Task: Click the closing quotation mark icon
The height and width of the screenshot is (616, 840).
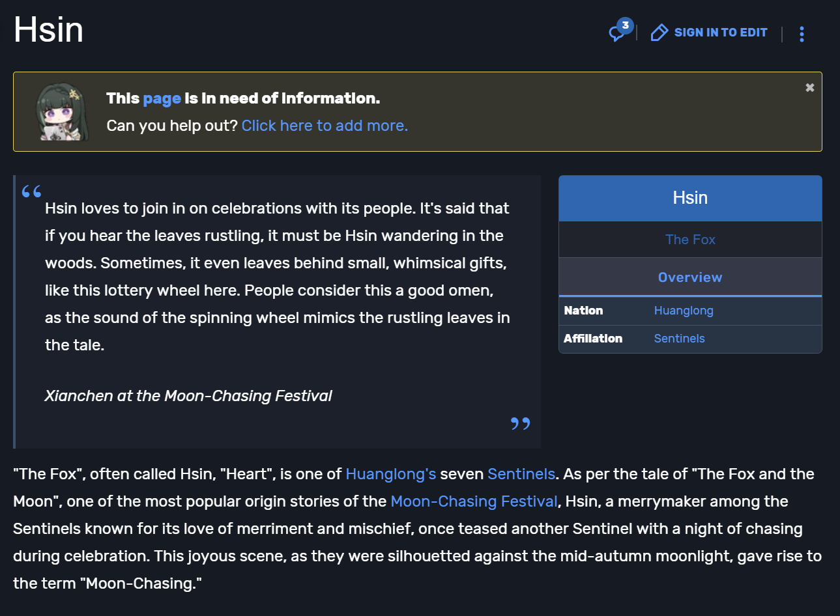Action: pos(520,424)
